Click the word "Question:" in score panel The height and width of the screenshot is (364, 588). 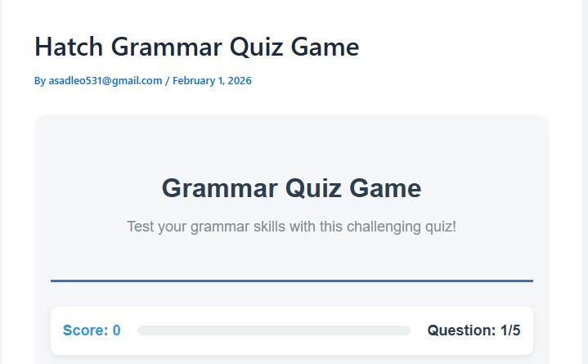(461, 330)
